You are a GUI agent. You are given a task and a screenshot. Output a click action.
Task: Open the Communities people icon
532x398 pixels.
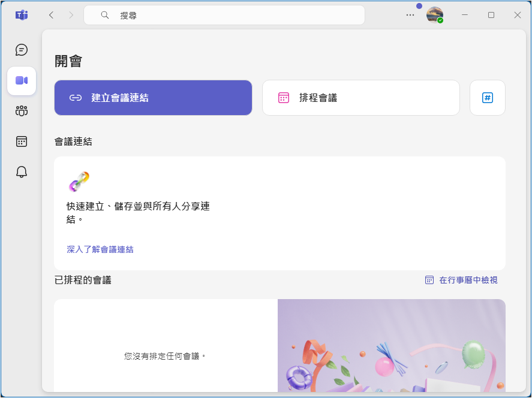pyautogui.click(x=22, y=111)
